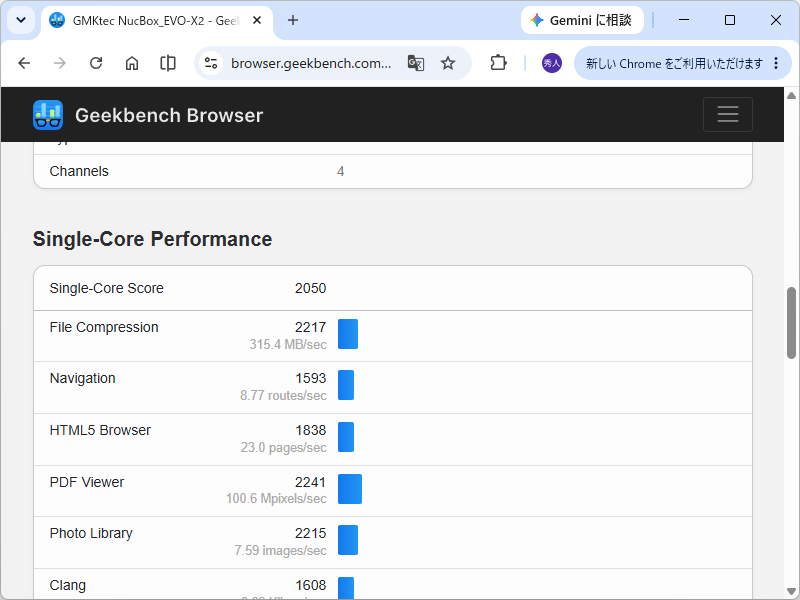The height and width of the screenshot is (600, 800).
Task: Expand the tab search dropdown arrow
Action: tap(21, 20)
